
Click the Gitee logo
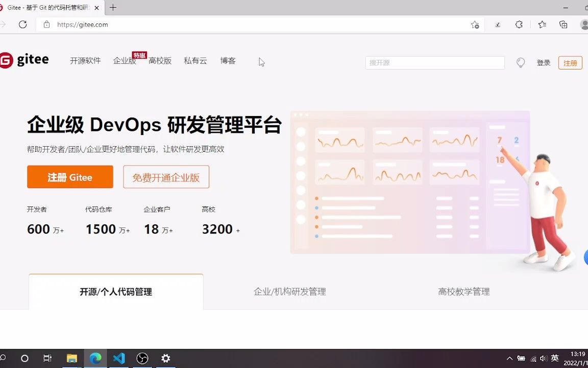tap(24, 60)
